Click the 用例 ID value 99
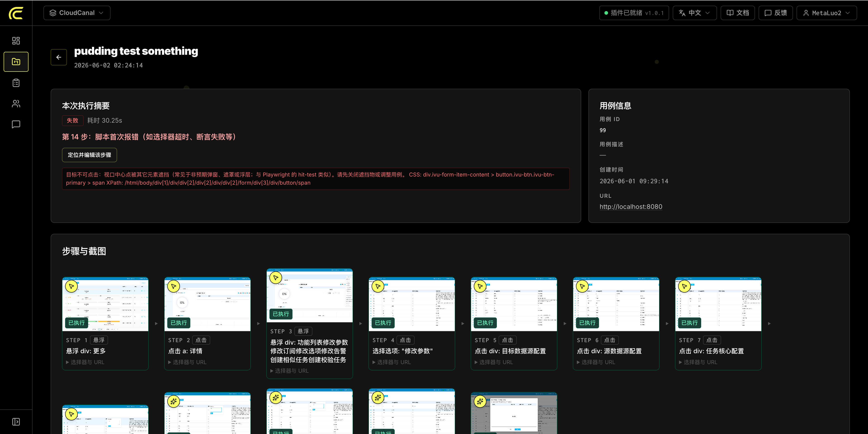Image resolution: width=868 pixels, height=434 pixels. 602,131
